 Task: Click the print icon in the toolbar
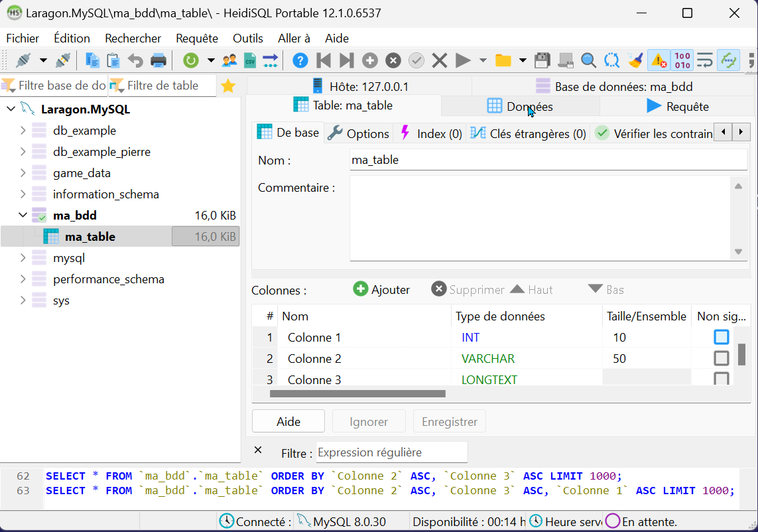(158, 61)
